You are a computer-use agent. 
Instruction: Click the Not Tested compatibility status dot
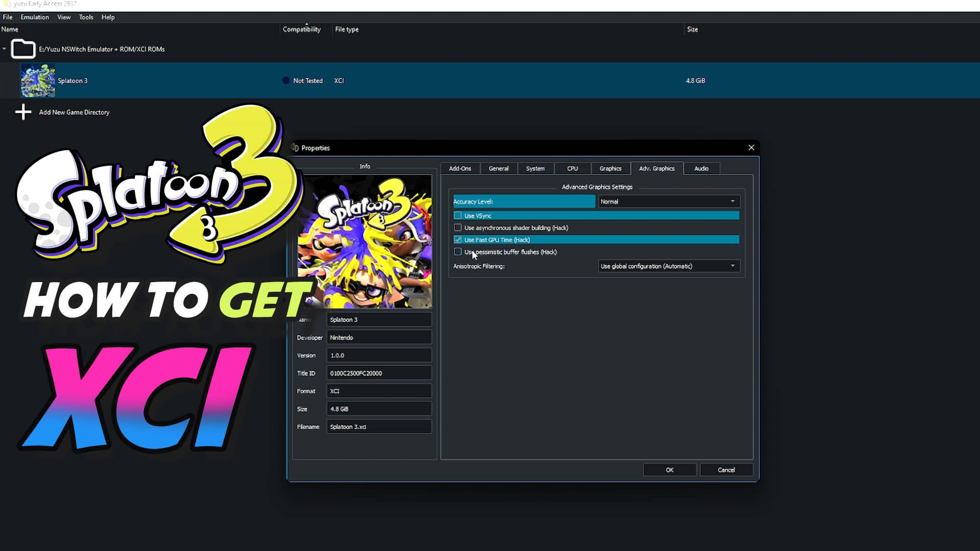click(285, 80)
